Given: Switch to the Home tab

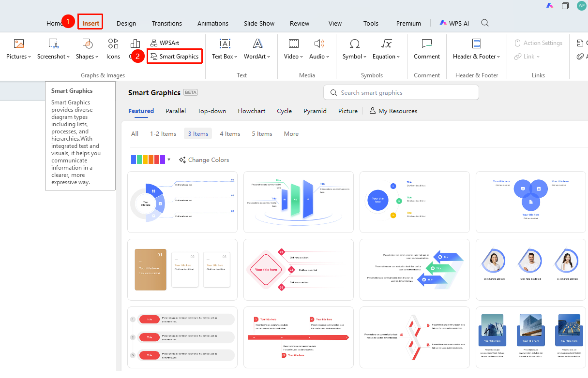Looking at the screenshot, I should click(x=55, y=23).
